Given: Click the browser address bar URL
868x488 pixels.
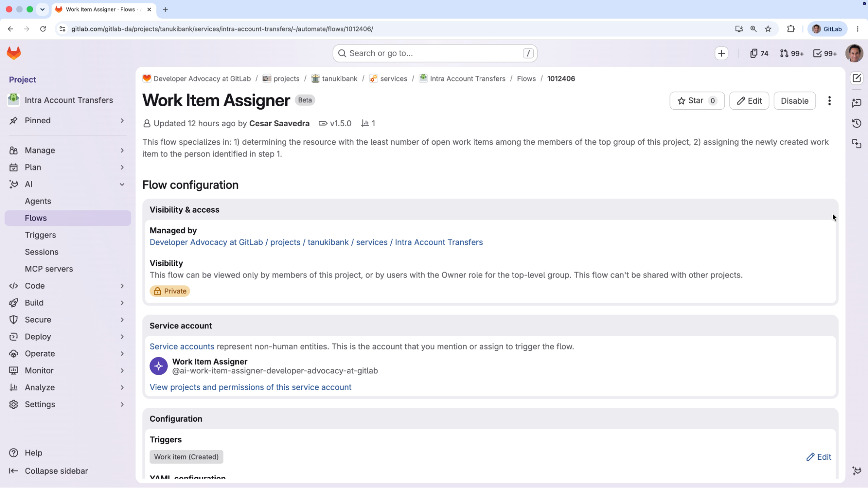Looking at the screenshot, I should coord(222,29).
